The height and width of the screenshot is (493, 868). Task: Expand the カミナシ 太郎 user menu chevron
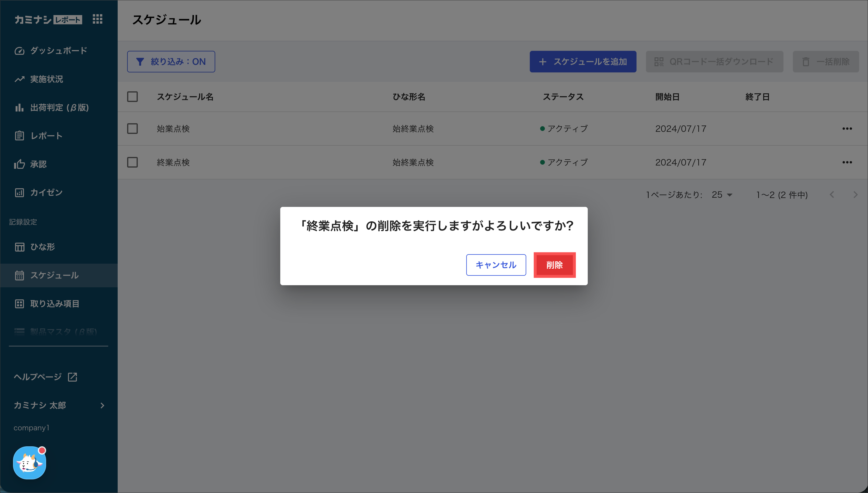coord(102,405)
